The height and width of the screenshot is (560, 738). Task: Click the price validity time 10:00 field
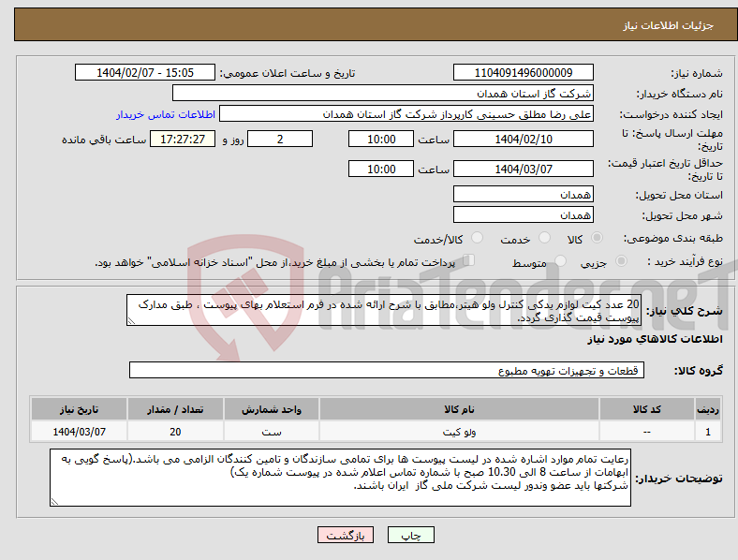click(381, 169)
